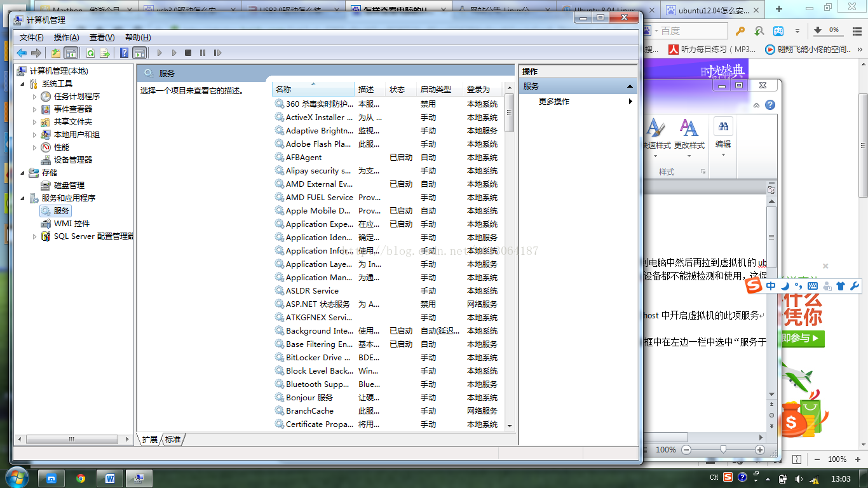Click the Word Help question-mark icon
Viewport: 868px width, 488px height.
point(770,105)
